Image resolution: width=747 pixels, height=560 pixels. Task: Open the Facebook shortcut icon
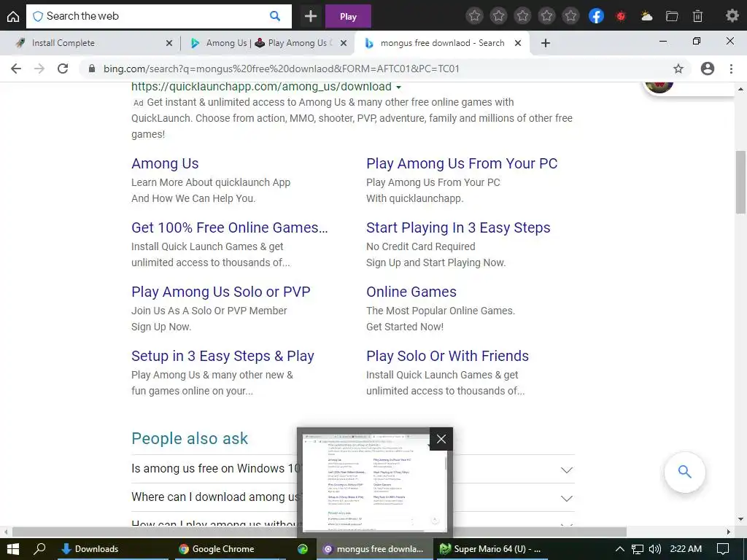click(596, 16)
